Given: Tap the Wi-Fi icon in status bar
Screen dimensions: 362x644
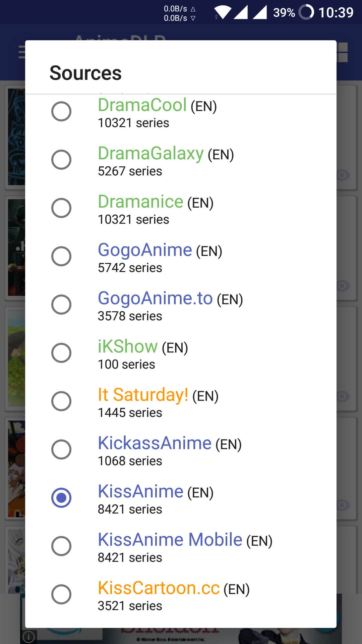Looking at the screenshot, I should click(223, 12).
